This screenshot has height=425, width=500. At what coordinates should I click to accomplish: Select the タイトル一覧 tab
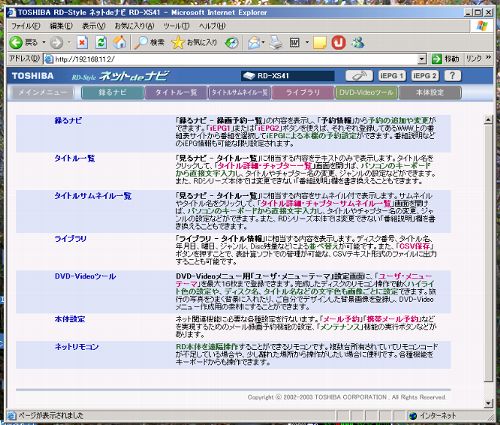point(176,93)
